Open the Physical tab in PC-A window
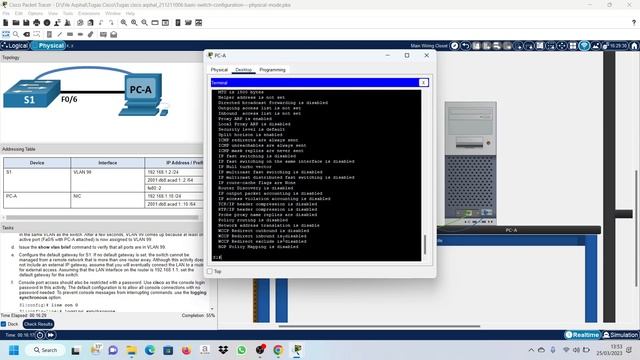Viewport: 640px width, 360px height. click(x=219, y=70)
